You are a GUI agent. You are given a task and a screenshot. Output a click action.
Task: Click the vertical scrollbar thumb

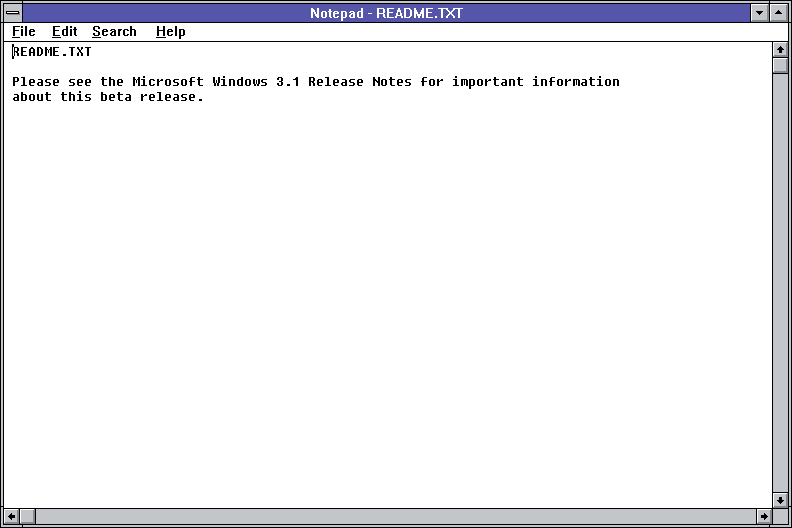(x=780, y=66)
